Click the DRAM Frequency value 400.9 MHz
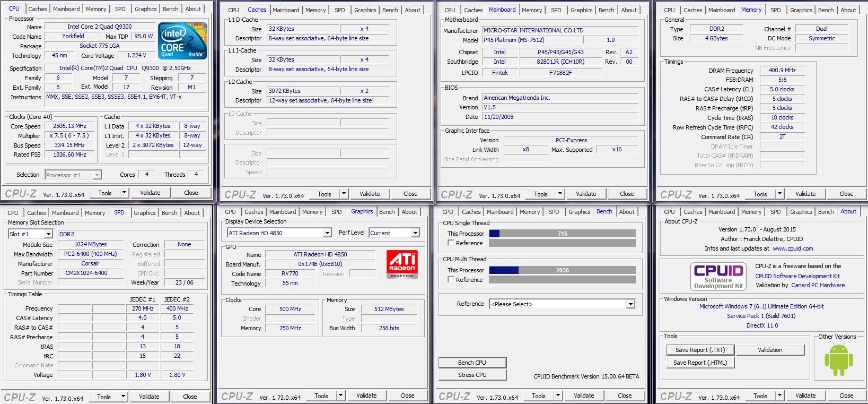This screenshot has height=404, width=868. tap(782, 70)
